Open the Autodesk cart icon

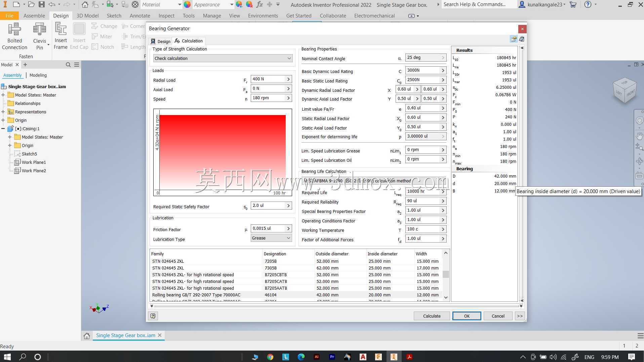(x=573, y=4)
